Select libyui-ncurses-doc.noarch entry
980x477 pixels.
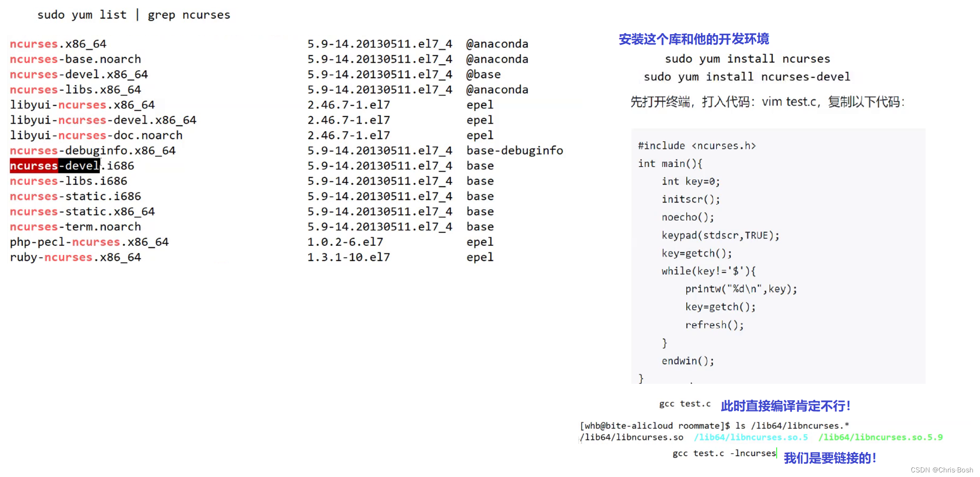click(x=96, y=135)
